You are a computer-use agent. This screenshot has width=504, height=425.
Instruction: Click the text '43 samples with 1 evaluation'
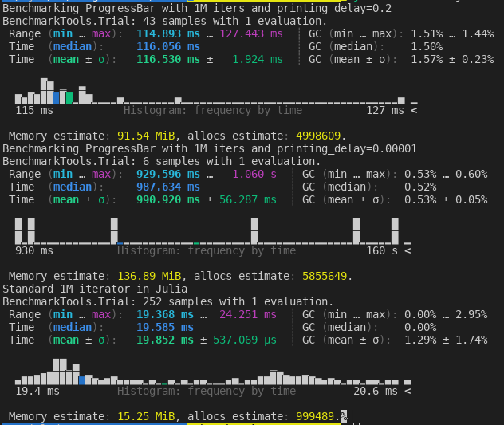[x=232, y=22]
